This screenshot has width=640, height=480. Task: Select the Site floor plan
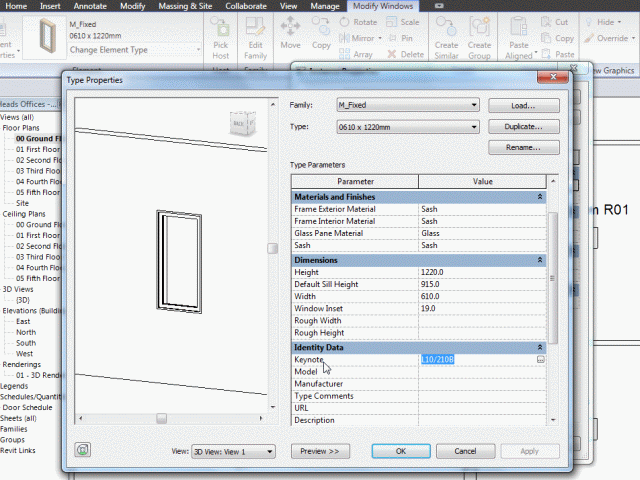coord(22,203)
